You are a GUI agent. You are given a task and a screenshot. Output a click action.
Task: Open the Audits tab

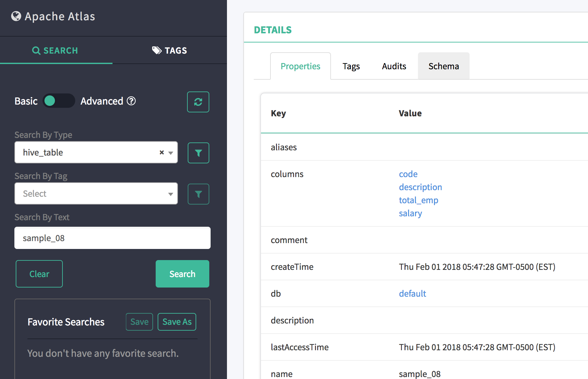(x=394, y=66)
